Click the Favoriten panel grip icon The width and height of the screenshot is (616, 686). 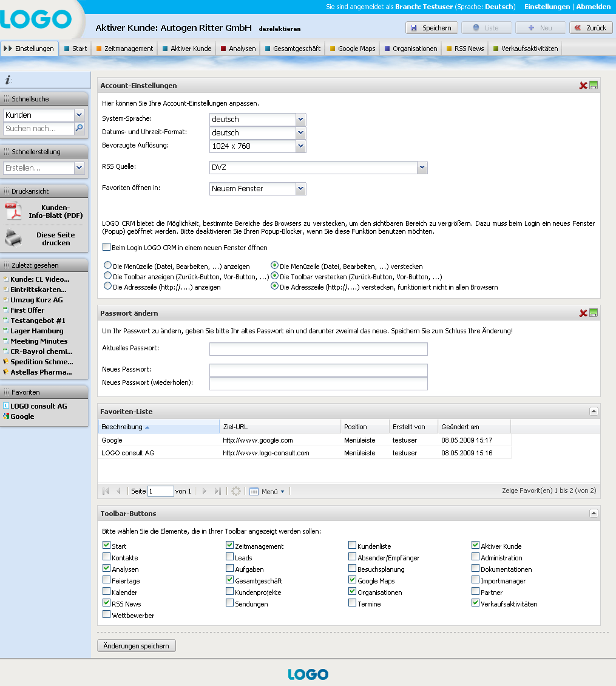(6, 392)
